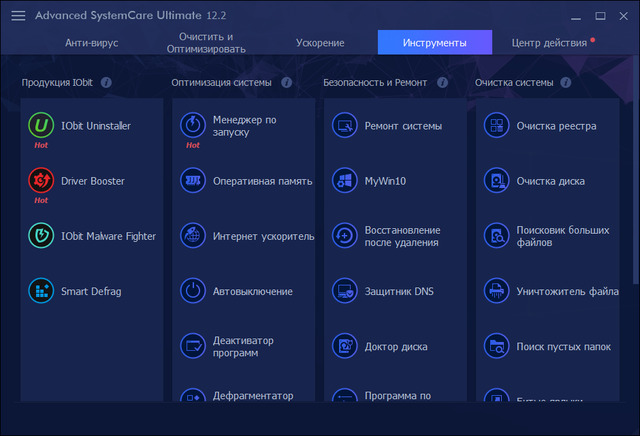Click the Ремонт системы icon
Viewport: 640px width, 436px height.
point(345,126)
